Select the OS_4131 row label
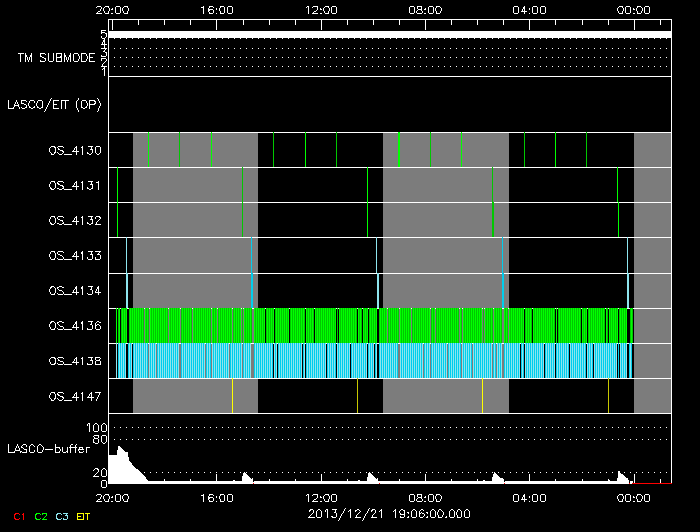The height and width of the screenshot is (532, 700). pyautogui.click(x=74, y=186)
